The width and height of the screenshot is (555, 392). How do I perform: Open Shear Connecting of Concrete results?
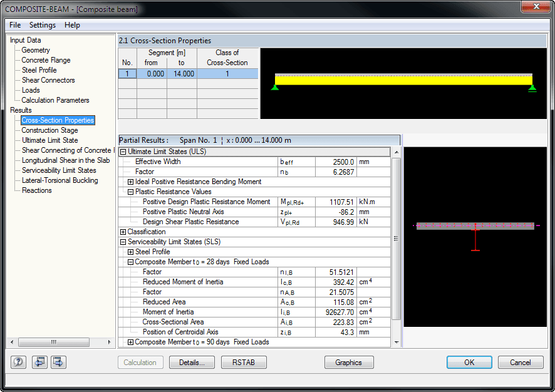coord(68,150)
